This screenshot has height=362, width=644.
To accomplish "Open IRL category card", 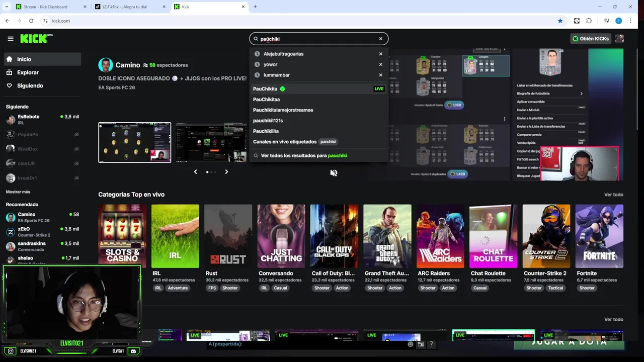I will coord(175,236).
